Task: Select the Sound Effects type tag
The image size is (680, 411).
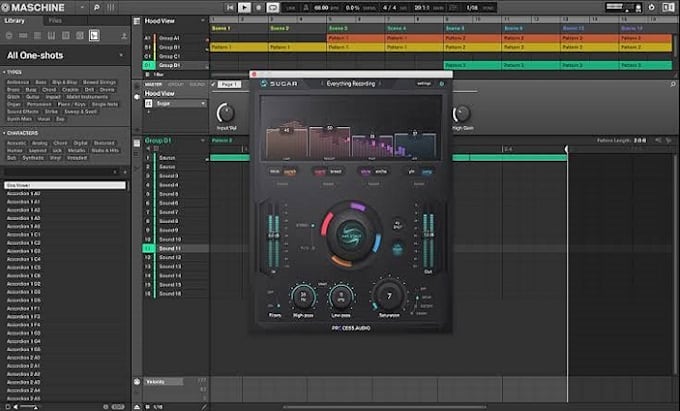Action: [x=23, y=112]
